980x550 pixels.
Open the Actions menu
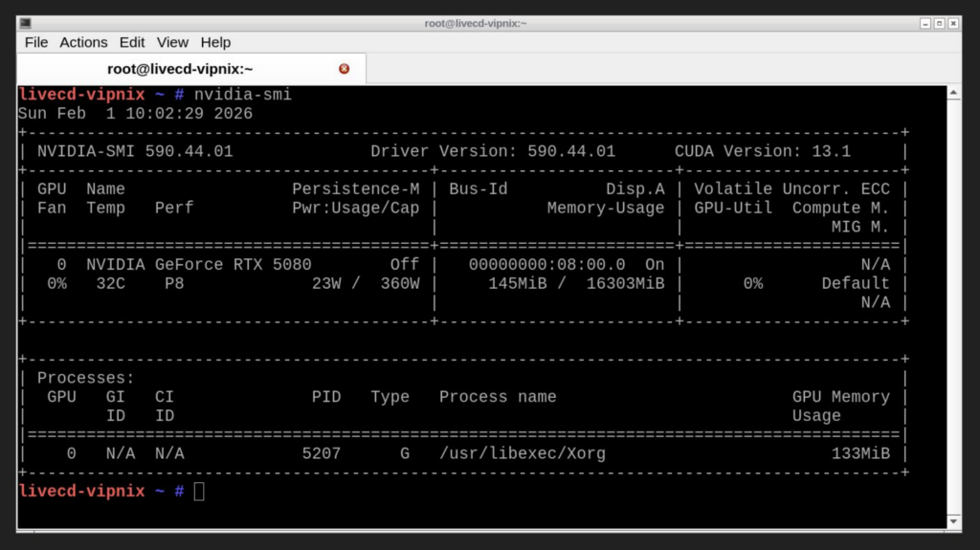click(83, 42)
